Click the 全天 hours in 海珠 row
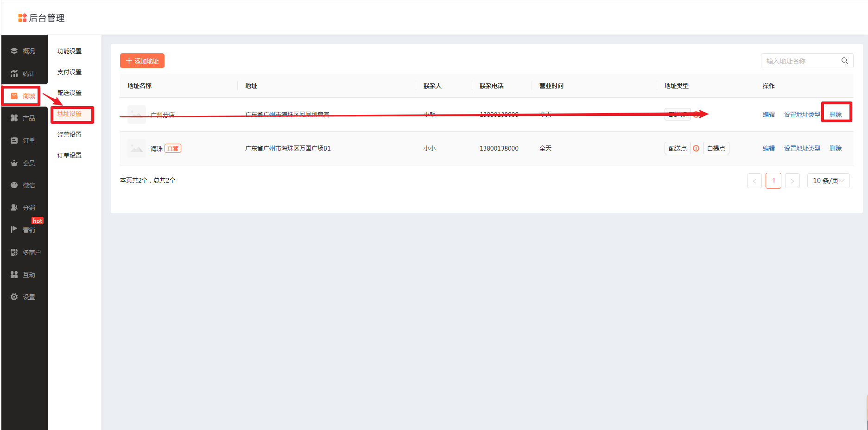Viewport: 868px width, 430px height. click(545, 148)
